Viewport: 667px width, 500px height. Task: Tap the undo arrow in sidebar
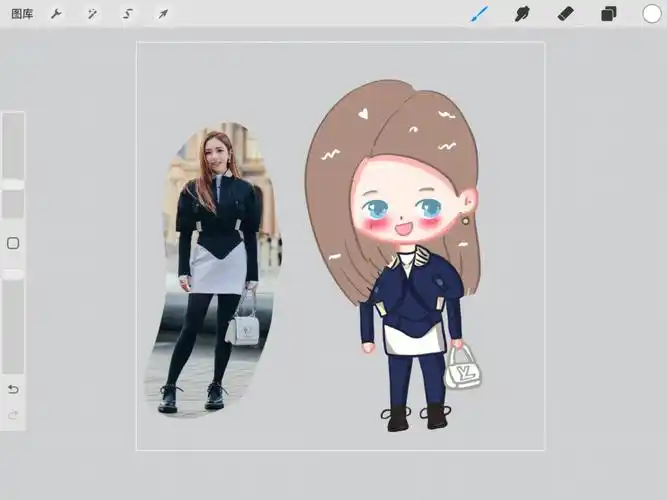click(x=13, y=389)
